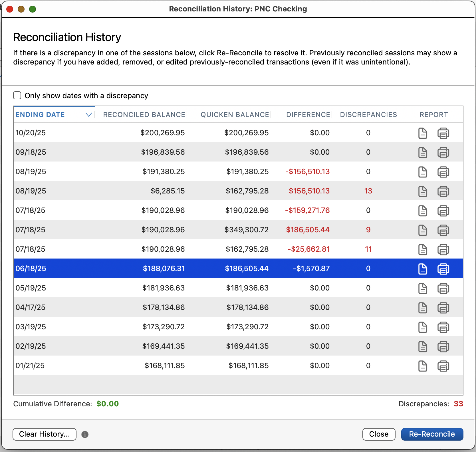
Task: View the report document for 09/18/25
Action: tap(423, 152)
